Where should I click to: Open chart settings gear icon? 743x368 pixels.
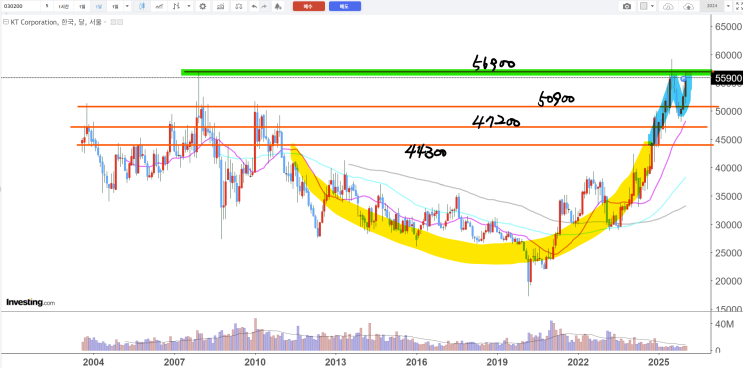coord(202,6)
